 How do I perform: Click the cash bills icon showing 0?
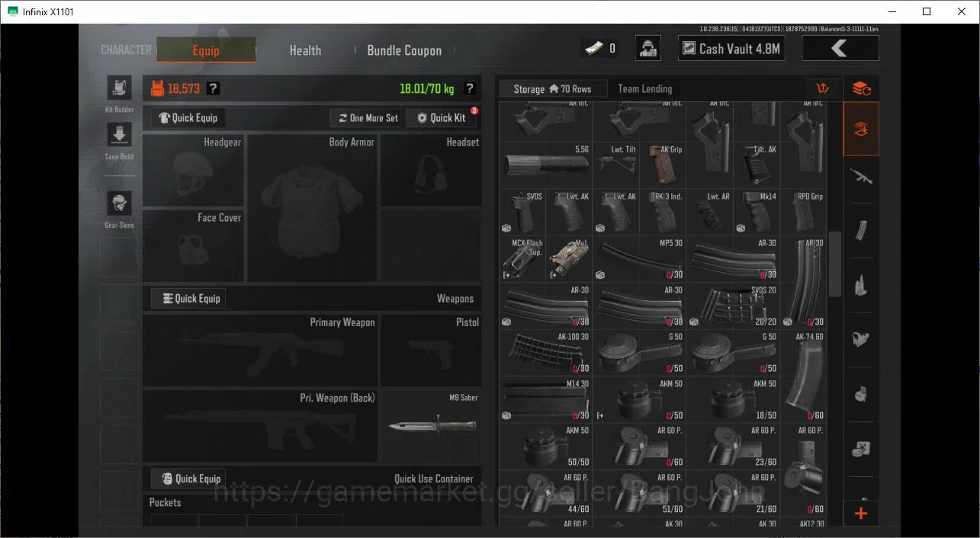click(594, 48)
